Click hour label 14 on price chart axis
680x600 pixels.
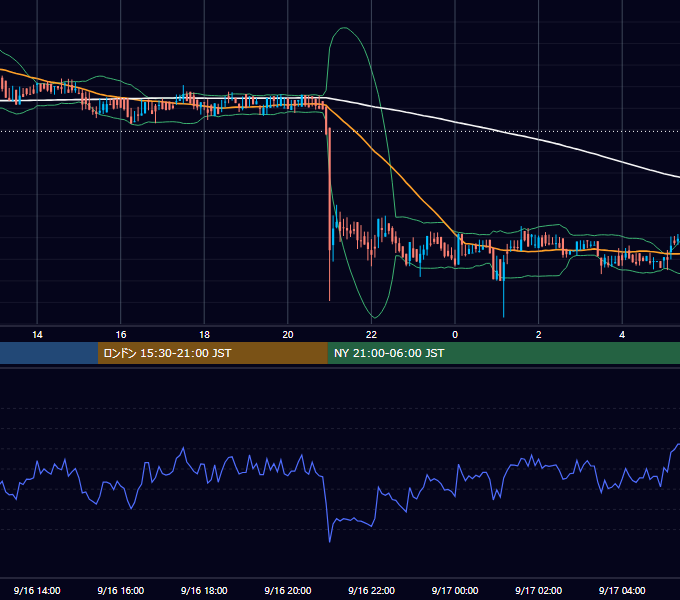tap(37, 335)
